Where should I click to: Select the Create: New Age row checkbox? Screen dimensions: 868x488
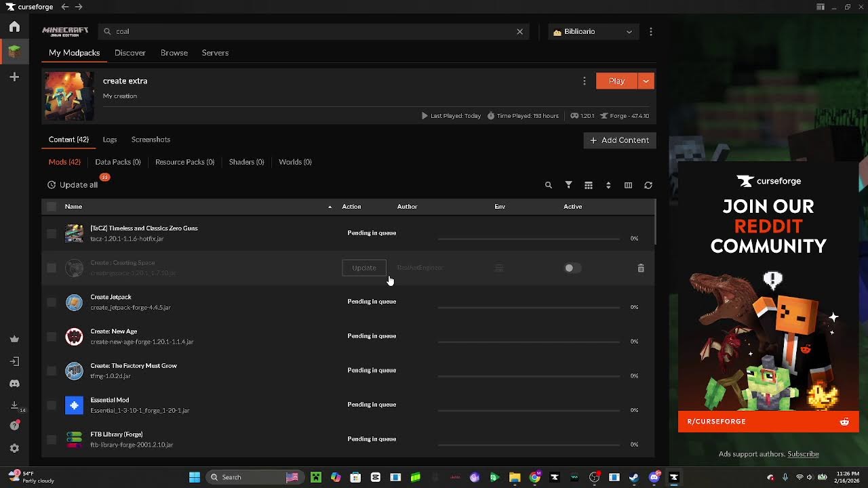52,337
